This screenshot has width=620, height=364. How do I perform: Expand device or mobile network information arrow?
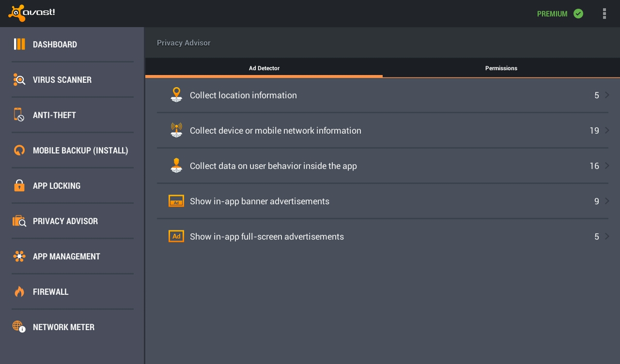click(x=607, y=131)
